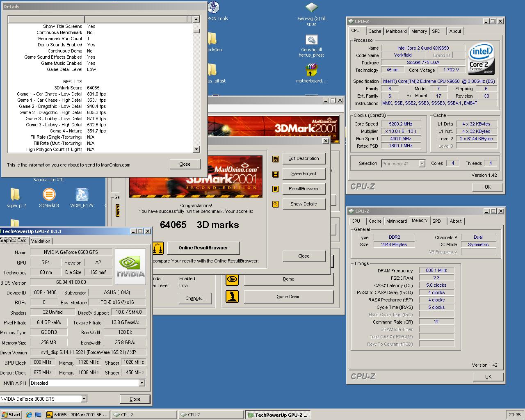Switch to SPD tab in bottom CPU-Z
This screenshot has height=420, width=525.
pos(437,221)
